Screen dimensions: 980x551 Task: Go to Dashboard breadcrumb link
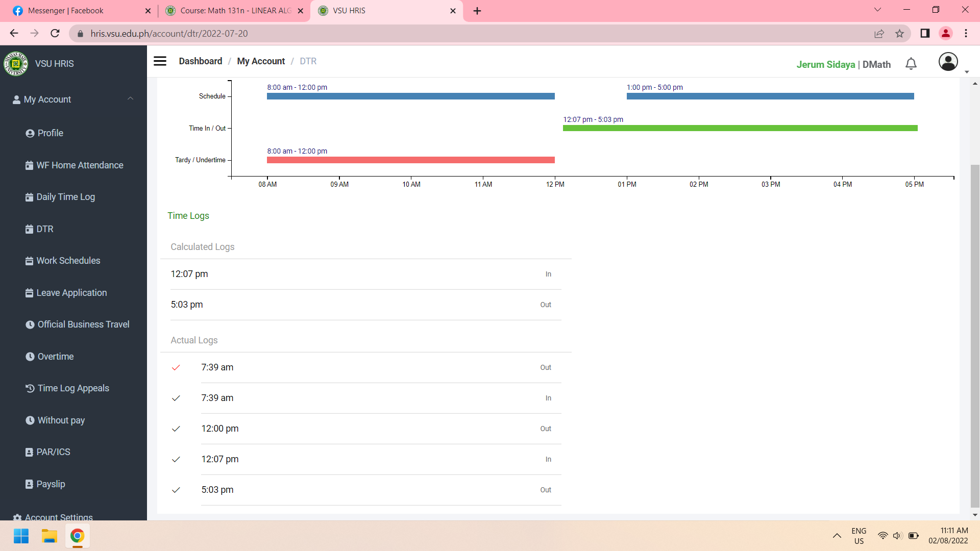200,61
